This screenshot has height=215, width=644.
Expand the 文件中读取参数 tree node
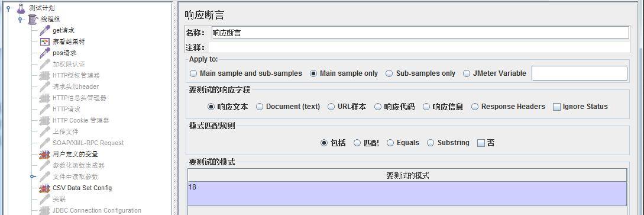point(33,177)
